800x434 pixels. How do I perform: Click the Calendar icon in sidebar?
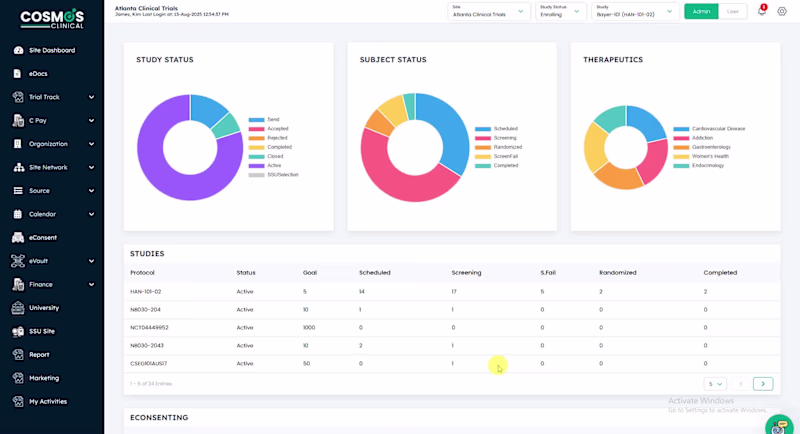(18, 214)
